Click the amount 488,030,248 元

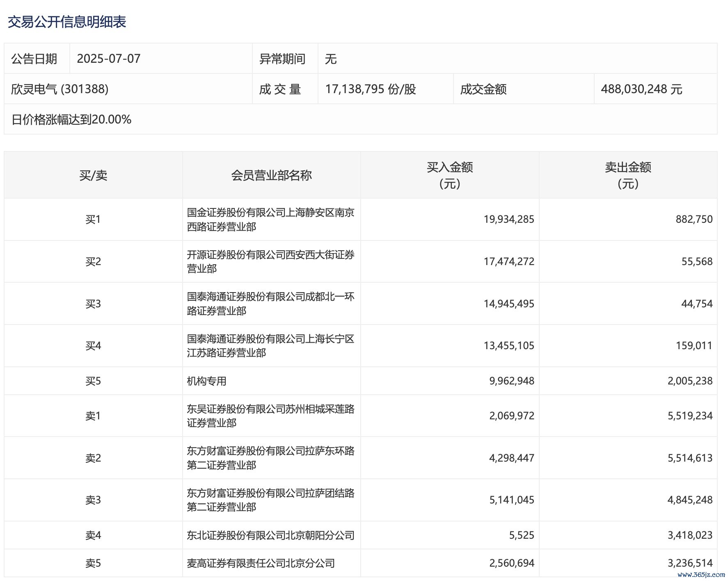pyautogui.click(x=641, y=89)
